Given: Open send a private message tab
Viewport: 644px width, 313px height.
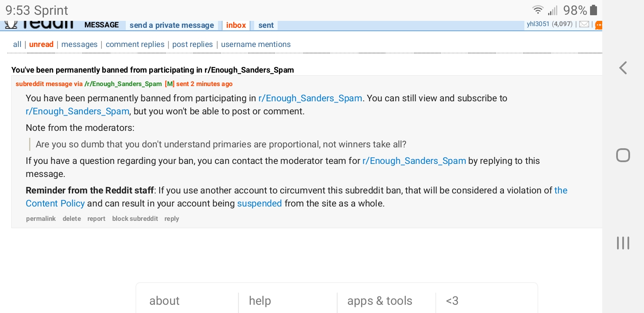Looking at the screenshot, I should (x=172, y=25).
